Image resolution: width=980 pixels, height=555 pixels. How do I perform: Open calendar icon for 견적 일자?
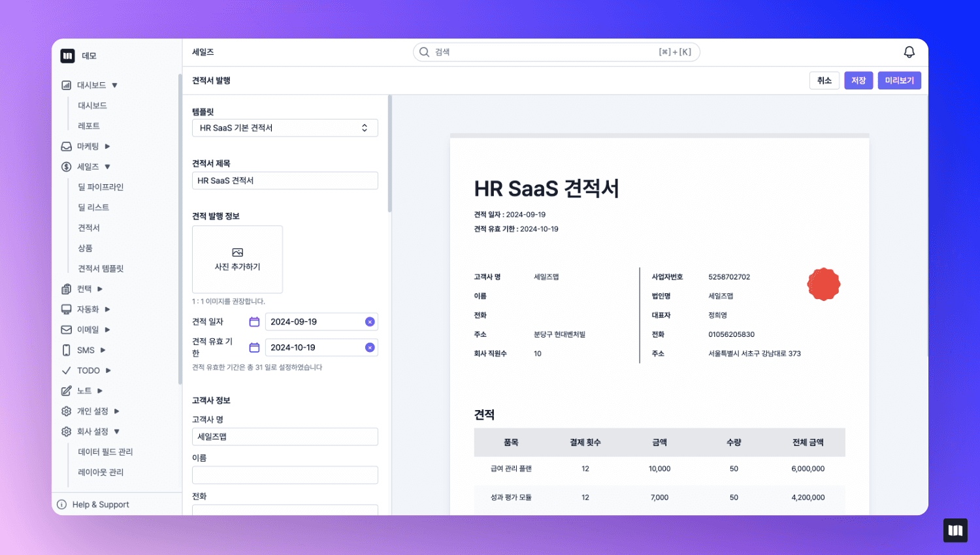pyautogui.click(x=254, y=322)
